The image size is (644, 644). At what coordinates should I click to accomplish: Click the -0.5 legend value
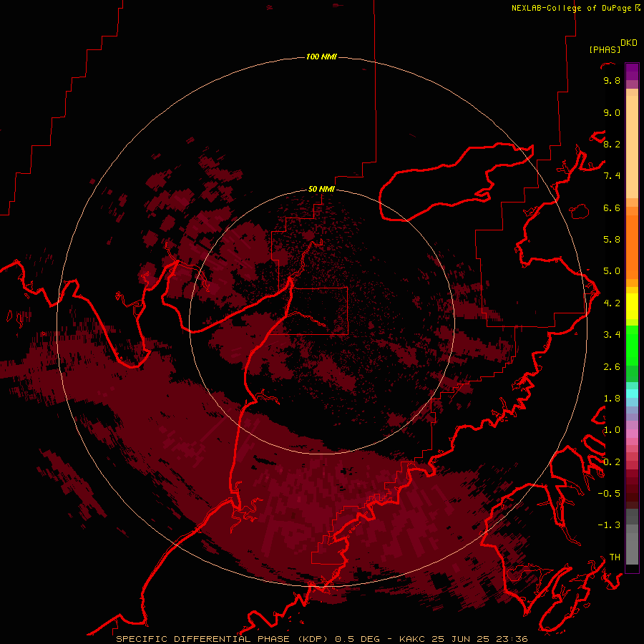point(609,494)
